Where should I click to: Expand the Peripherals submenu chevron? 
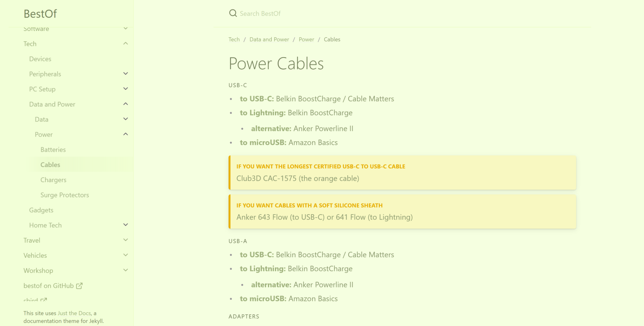click(125, 74)
